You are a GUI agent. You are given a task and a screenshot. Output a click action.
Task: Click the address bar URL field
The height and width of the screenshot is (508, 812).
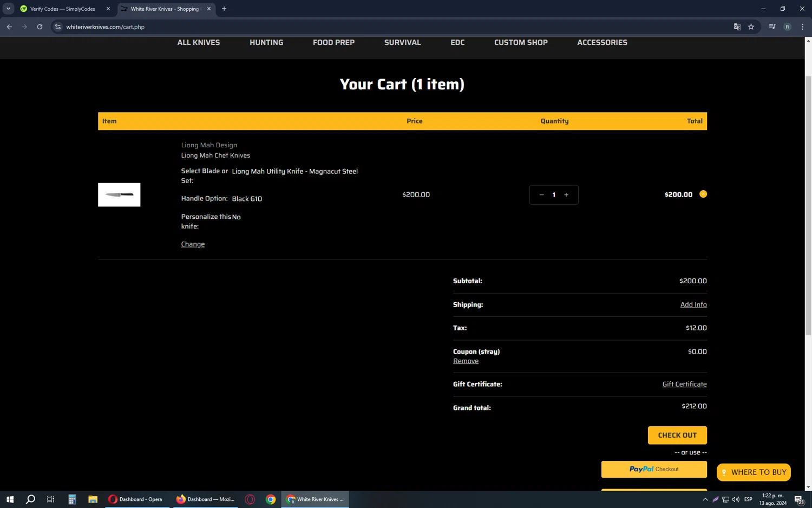395,27
